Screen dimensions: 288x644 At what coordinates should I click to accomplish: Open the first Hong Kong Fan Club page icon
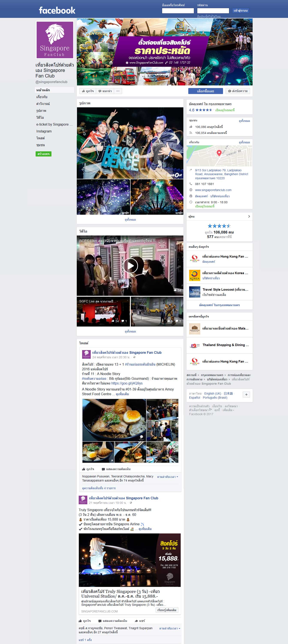(x=195, y=259)
